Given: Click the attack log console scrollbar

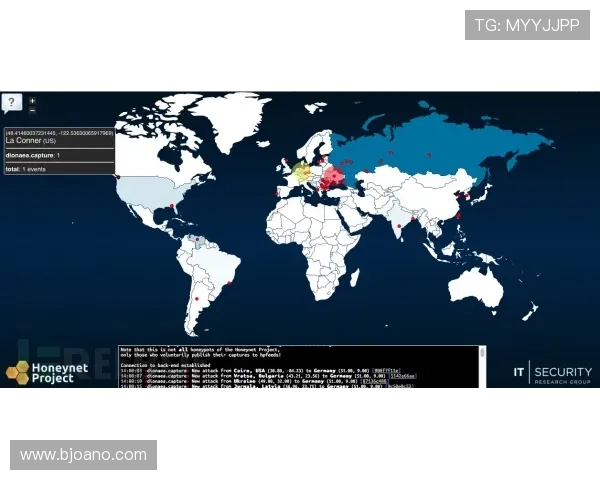Looking at the screenshot, I should pos(483,365).
